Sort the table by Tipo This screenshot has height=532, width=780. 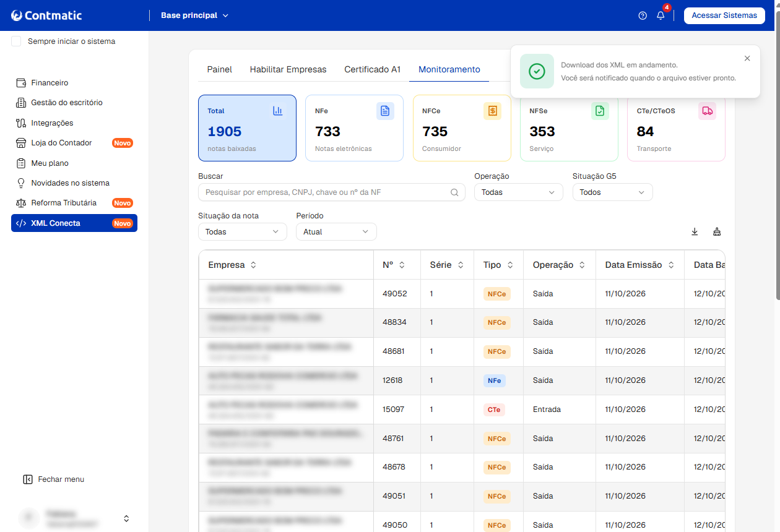tap(510, 265)
